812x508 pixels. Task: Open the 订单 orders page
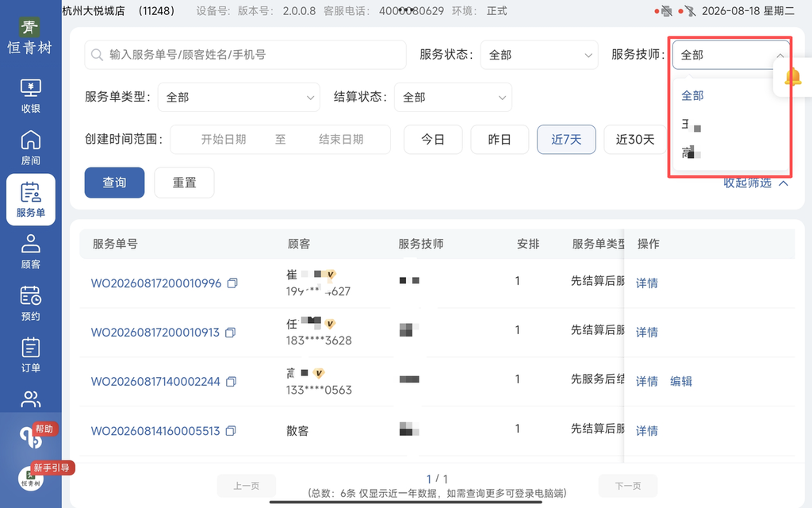pos(31,355)
